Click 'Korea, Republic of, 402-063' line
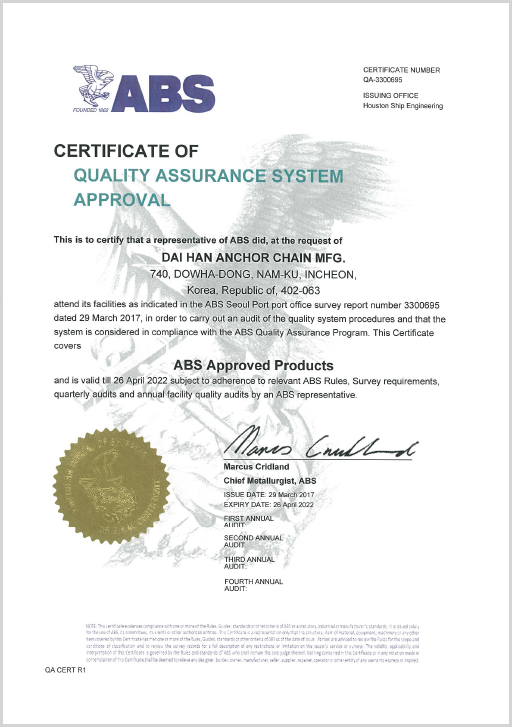The width and height of the screenshot is (512, 727). coord(253,291)
